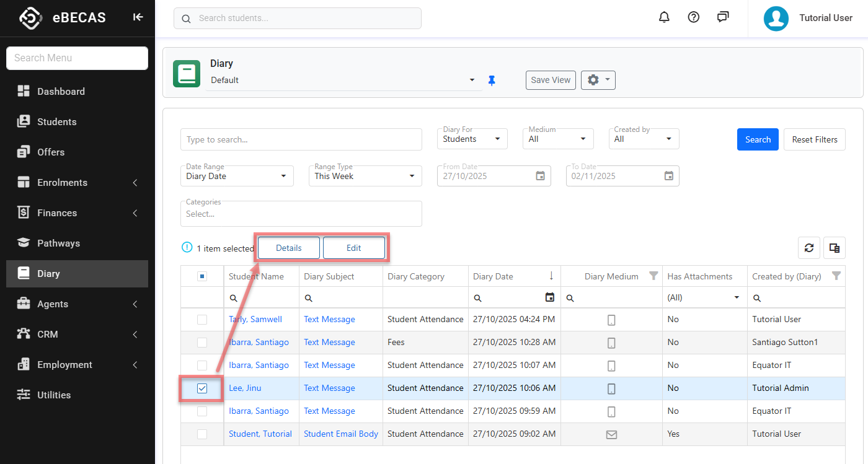
Task: Uncheck the Lee, Jinu row checkbox
Action: tap(202, 388)
